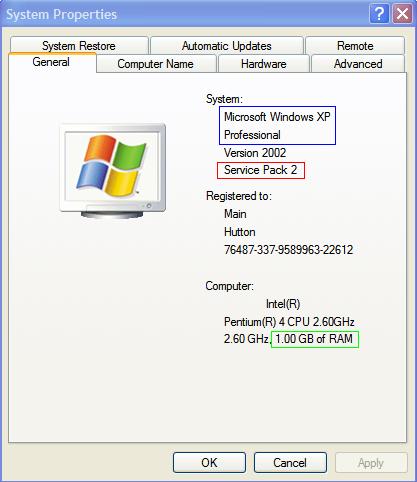The width and height of the screenshot is (417, 482).
Task: Click the Cancel button
Action: coord(290,463)
